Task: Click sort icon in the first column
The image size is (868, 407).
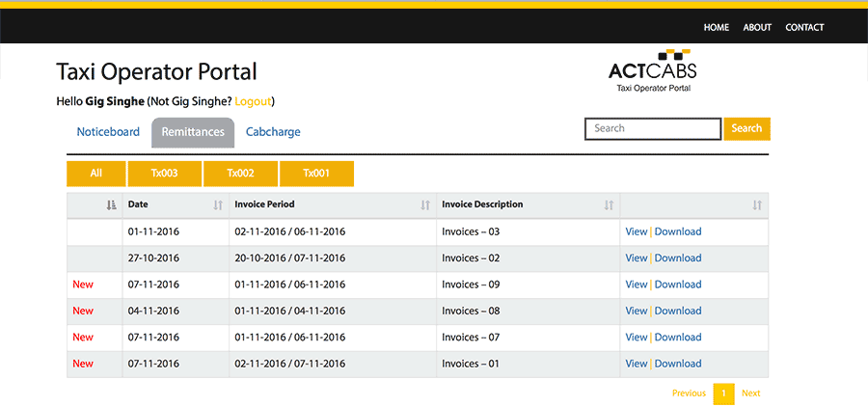Action: (111, 205)
